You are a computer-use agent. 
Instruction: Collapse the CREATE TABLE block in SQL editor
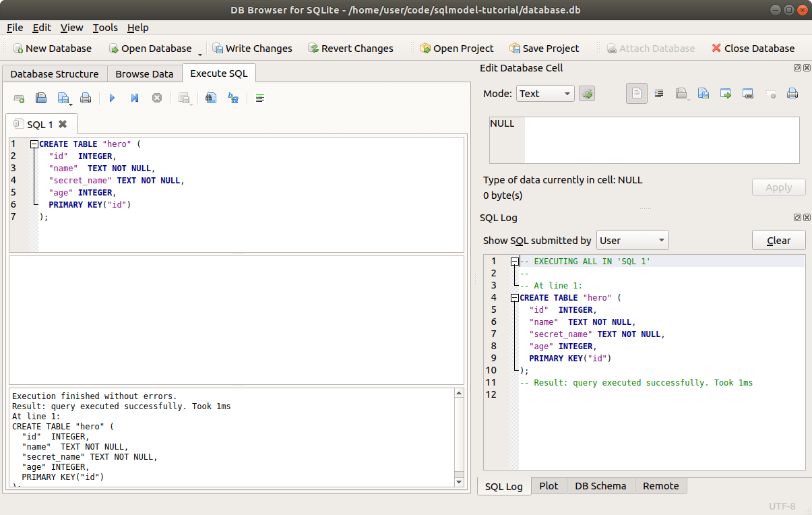(x=34, y=144)
